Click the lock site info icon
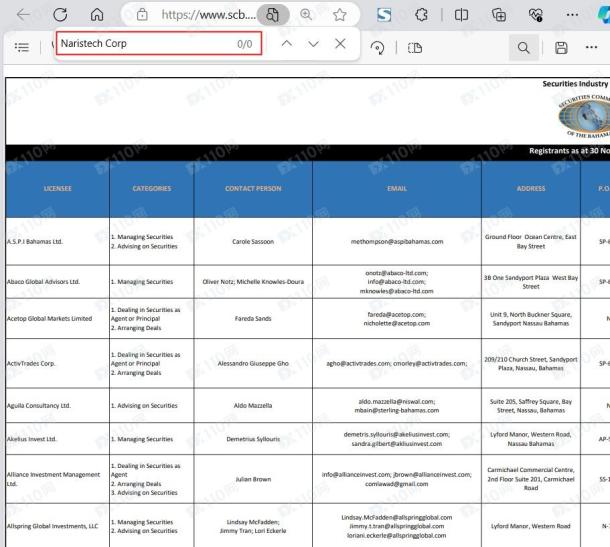 (142, 15)
